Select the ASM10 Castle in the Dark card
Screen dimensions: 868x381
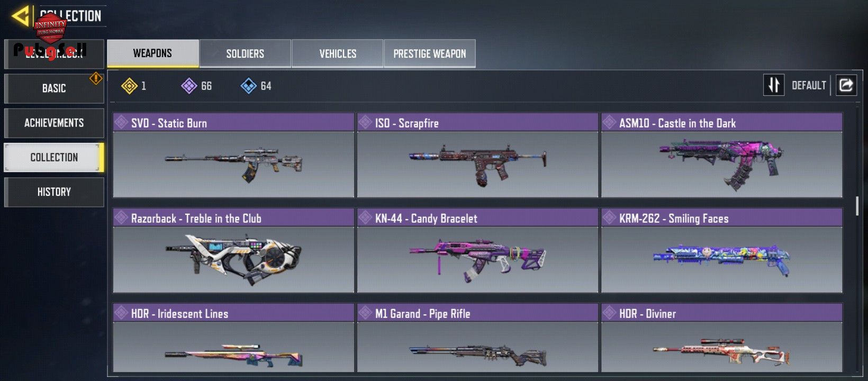click(x=721, y=155)
